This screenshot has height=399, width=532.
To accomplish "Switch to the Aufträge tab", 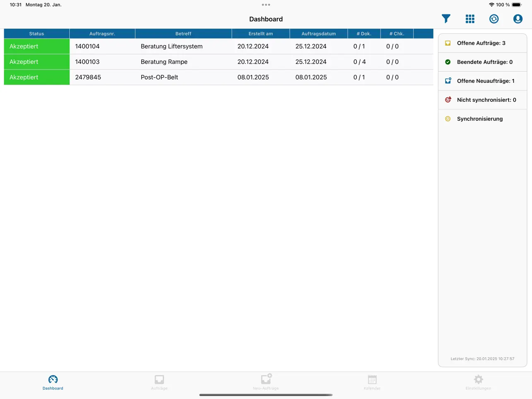I will (159, 382).
